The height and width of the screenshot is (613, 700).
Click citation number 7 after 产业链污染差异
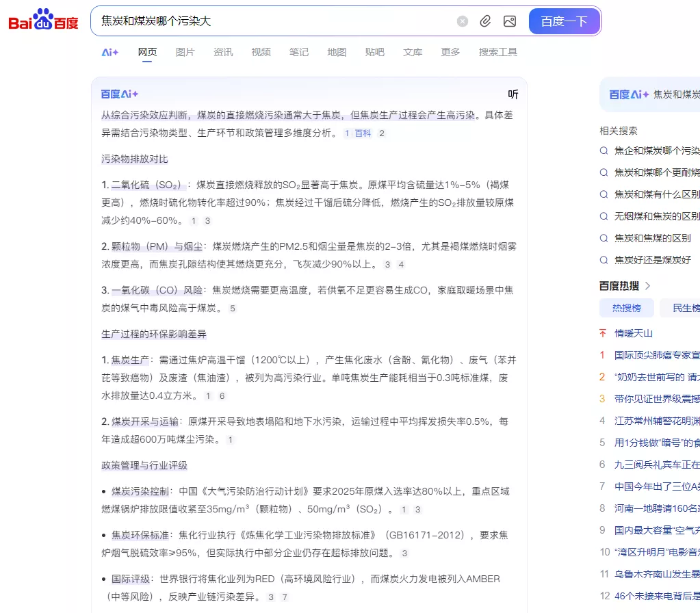[285, 597]
